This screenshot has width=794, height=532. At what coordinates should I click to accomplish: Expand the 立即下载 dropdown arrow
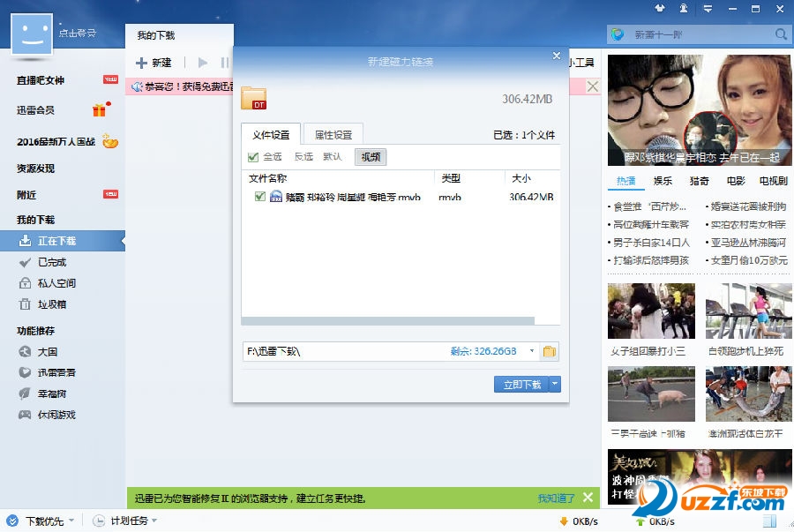[555, 384]
